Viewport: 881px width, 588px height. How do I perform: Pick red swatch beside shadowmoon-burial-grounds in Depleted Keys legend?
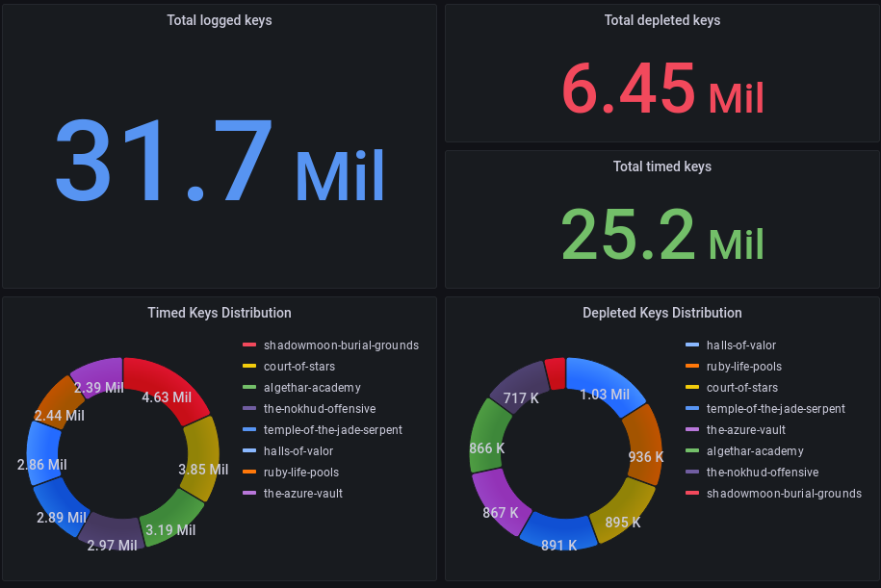[x=692, y=494]
